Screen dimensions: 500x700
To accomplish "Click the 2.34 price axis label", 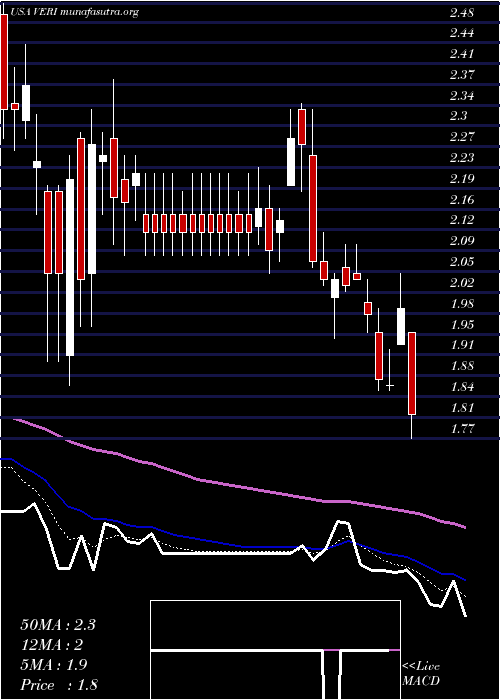I will pyautogui.click(x=462, y=96).
